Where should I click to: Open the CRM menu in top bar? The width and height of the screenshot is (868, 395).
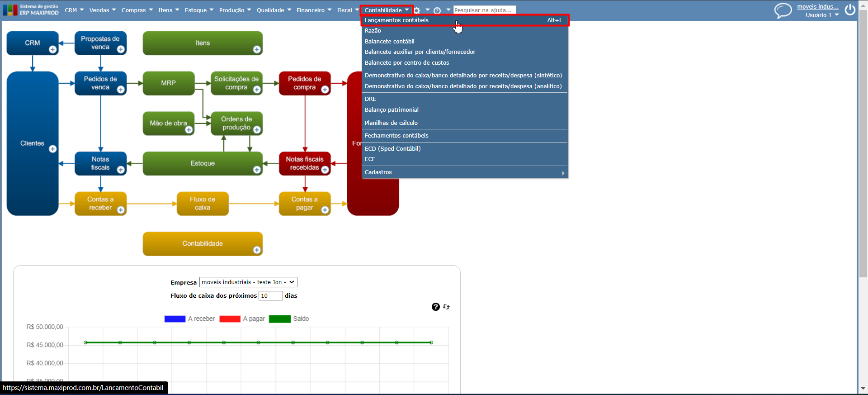coord(74,10)
